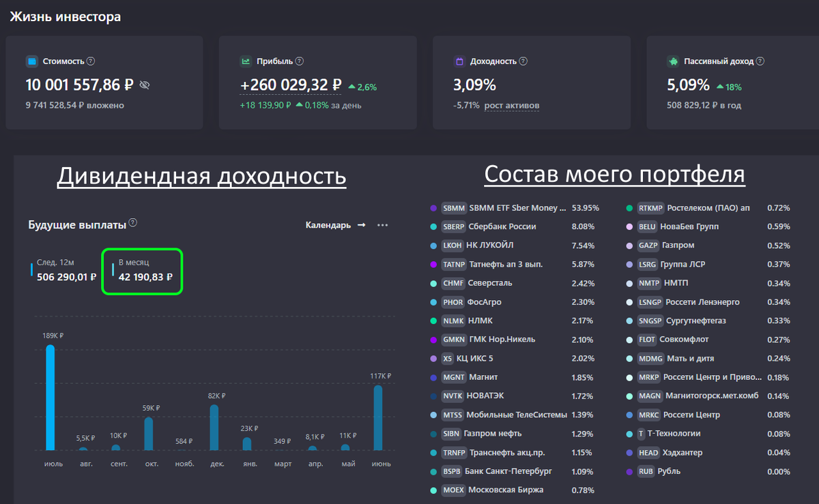The height and width of the screenshot is (504, 819).
Task: Select the Рубль holding name
Action: pyautogui.click(x=669, y=471)
